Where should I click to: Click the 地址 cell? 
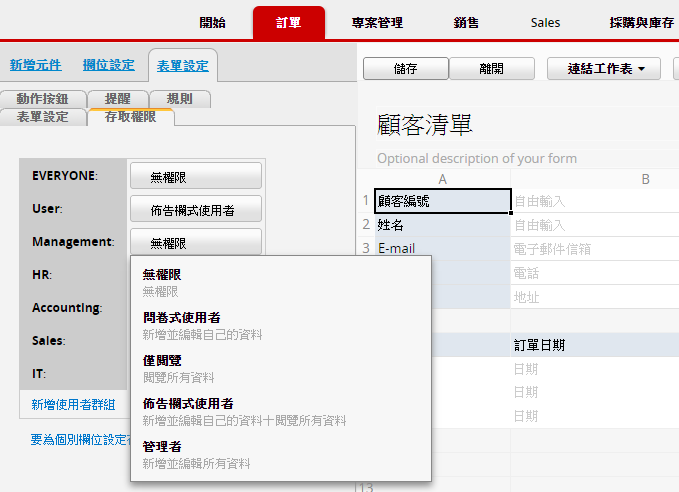pyautogui.click(x=595, y=297)
